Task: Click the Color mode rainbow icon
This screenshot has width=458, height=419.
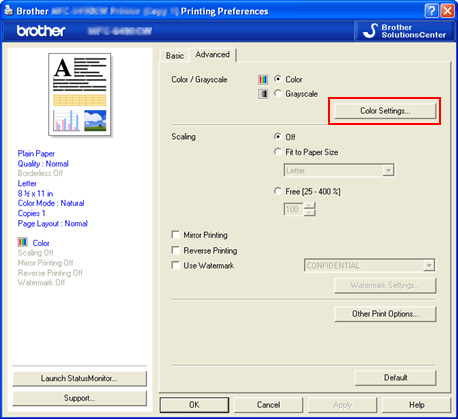Action: pyautogui.click(x=263, y=80)
